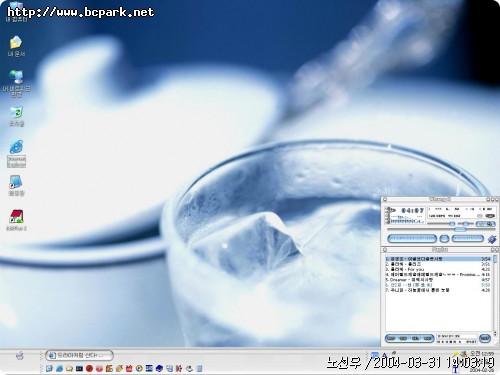Select the seventh track in the playlist

tap(438, 290)
